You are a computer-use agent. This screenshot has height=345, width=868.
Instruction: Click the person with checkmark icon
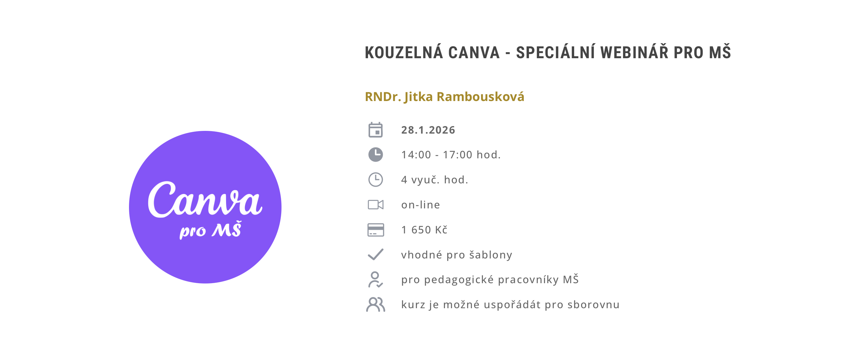pos(375,280)
